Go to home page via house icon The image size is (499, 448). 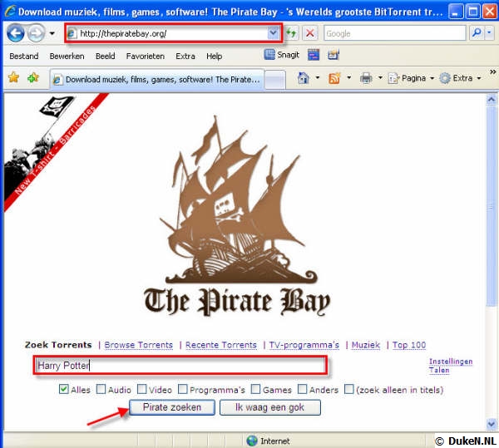304,78
